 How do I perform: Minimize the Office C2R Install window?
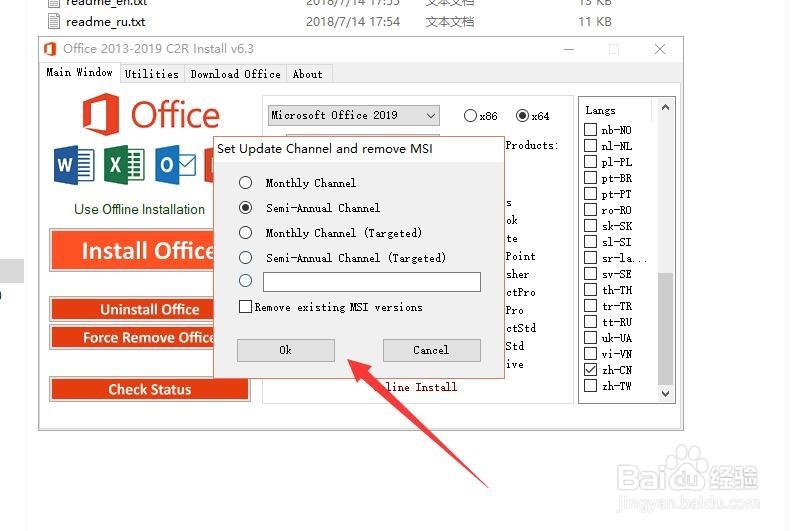pyautogui.click(x=569, y=49)
